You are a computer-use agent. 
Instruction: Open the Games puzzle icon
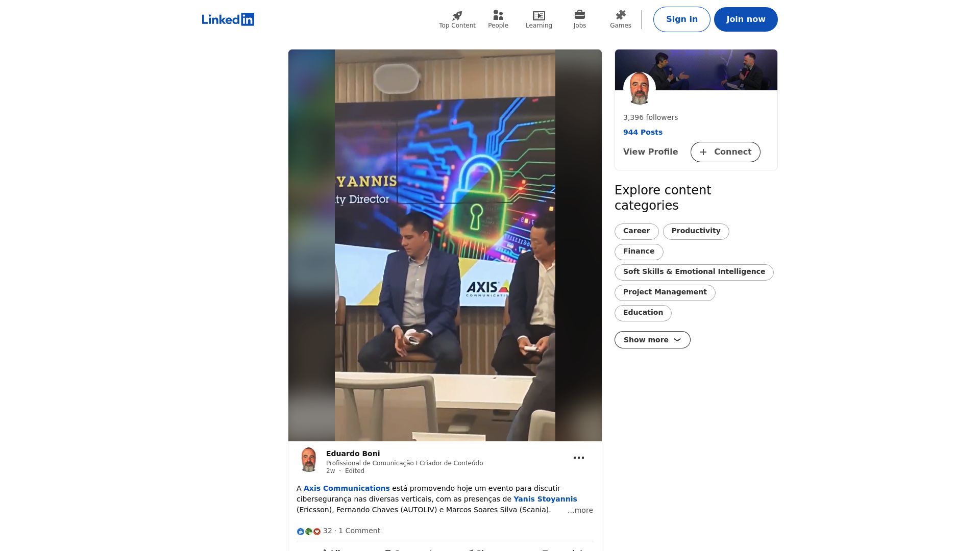620,15
